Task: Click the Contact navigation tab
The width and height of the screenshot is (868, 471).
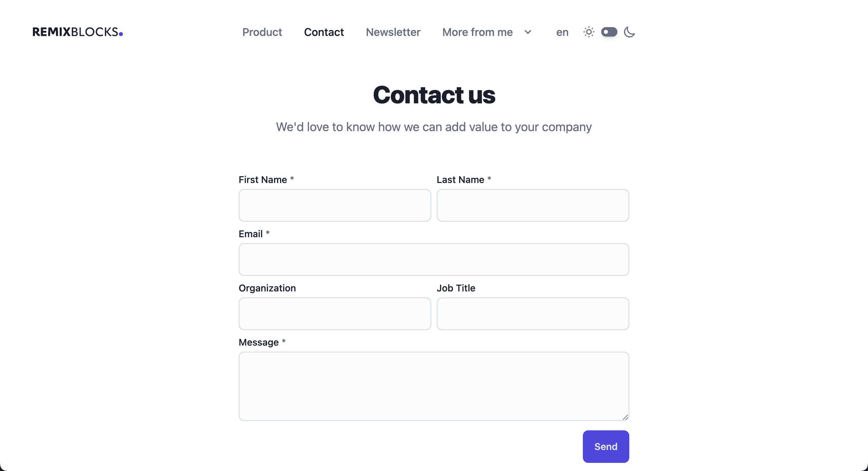Action: [x=324, y=32]
